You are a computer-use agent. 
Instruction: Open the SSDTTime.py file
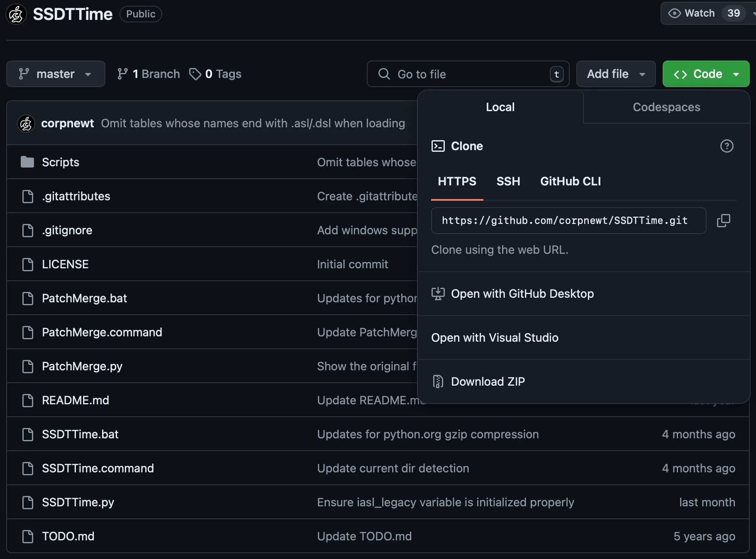point(78,502)
